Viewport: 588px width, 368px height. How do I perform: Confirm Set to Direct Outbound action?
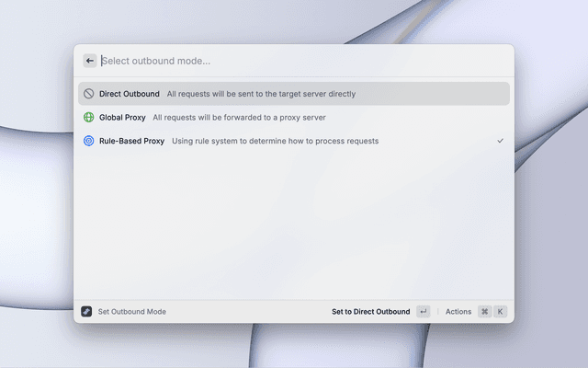click(x=370, y=312)
